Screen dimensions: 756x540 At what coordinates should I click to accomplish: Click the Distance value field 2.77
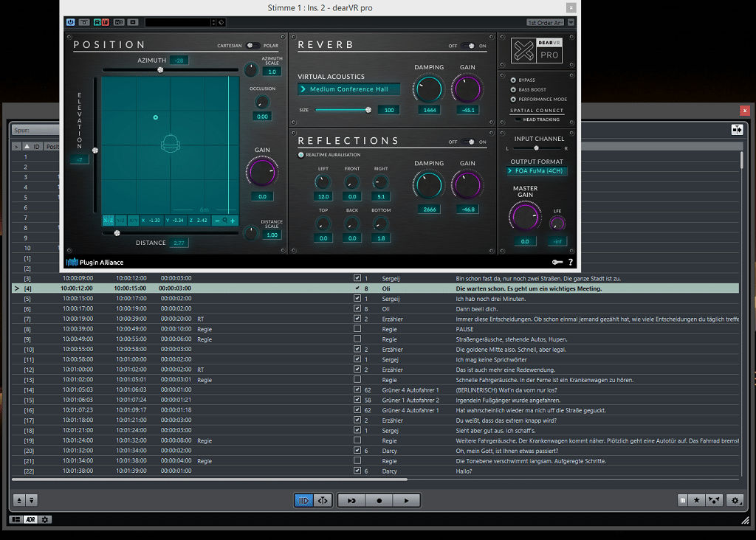[x=179, y=243]
